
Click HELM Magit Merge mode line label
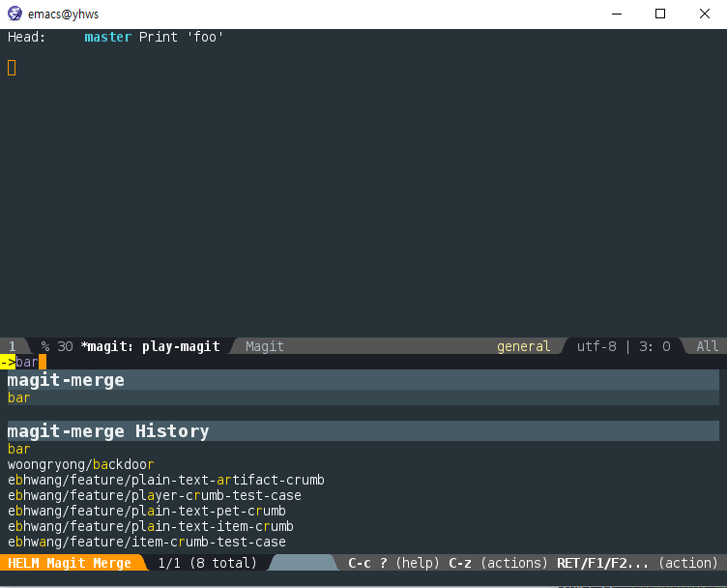coord(70,563)
